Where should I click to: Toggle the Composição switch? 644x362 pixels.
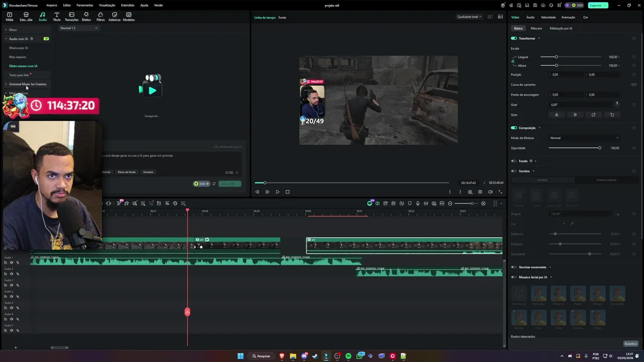[x=514, y=128]
